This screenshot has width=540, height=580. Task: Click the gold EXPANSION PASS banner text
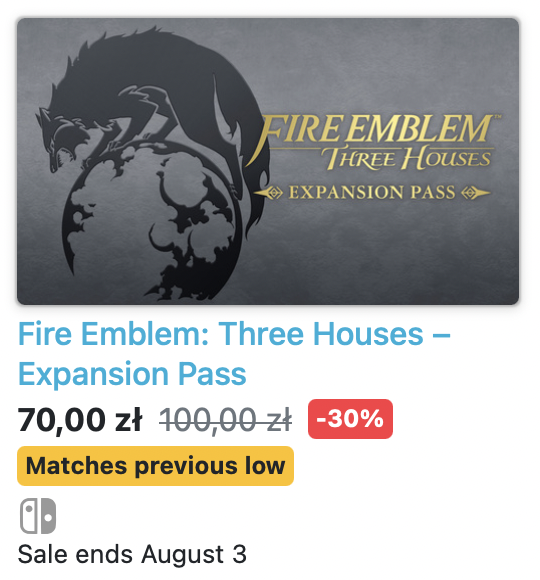[x=372, y=192]
